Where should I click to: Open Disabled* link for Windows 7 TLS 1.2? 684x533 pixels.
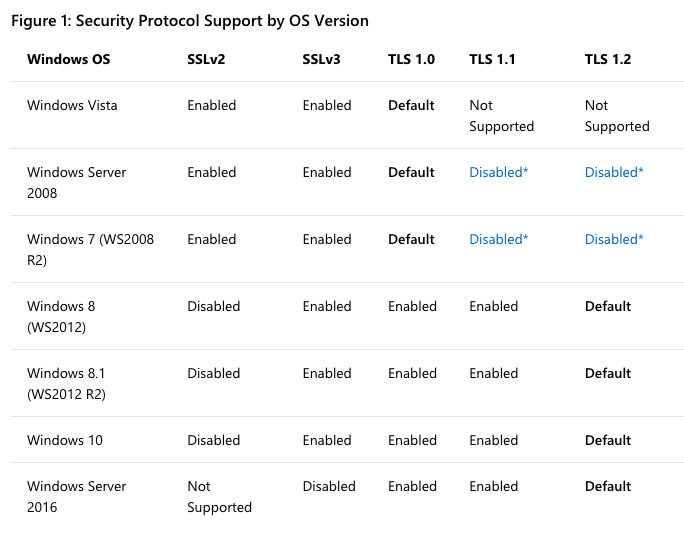pyautogui.click(x=614, y=239)
